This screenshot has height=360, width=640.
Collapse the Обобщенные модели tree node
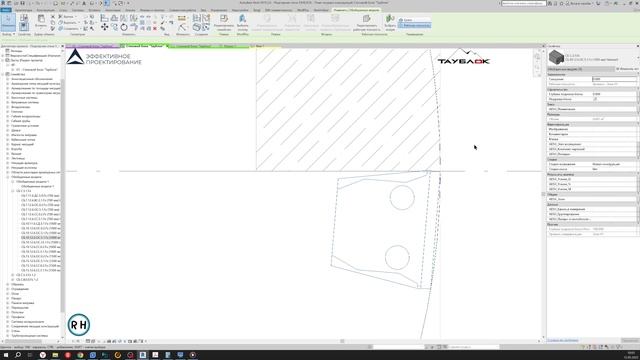point(8,177)
